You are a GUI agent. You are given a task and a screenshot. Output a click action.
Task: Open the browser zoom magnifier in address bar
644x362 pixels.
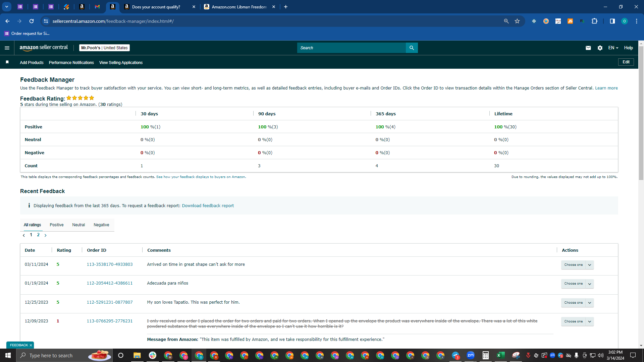(x=506, y=21)
